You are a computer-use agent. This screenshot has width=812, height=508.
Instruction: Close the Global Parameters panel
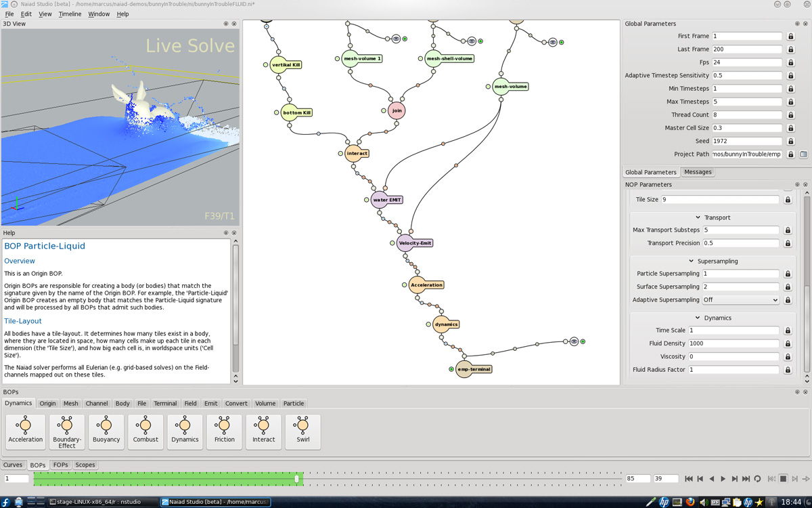(805, 24)
